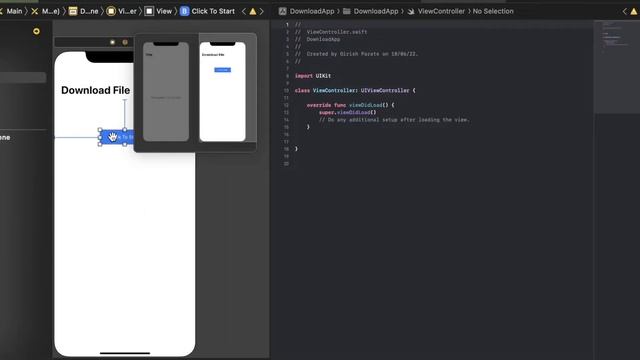The height and width of the screenshot is (360, 640).
Task: Click the code minimap
Action: coord(616,67)
